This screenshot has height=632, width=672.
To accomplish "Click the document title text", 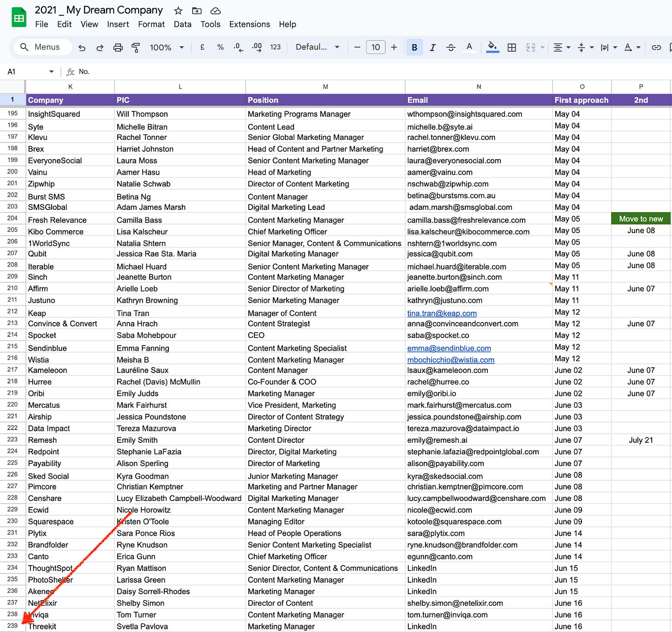I will pos(99,10).
